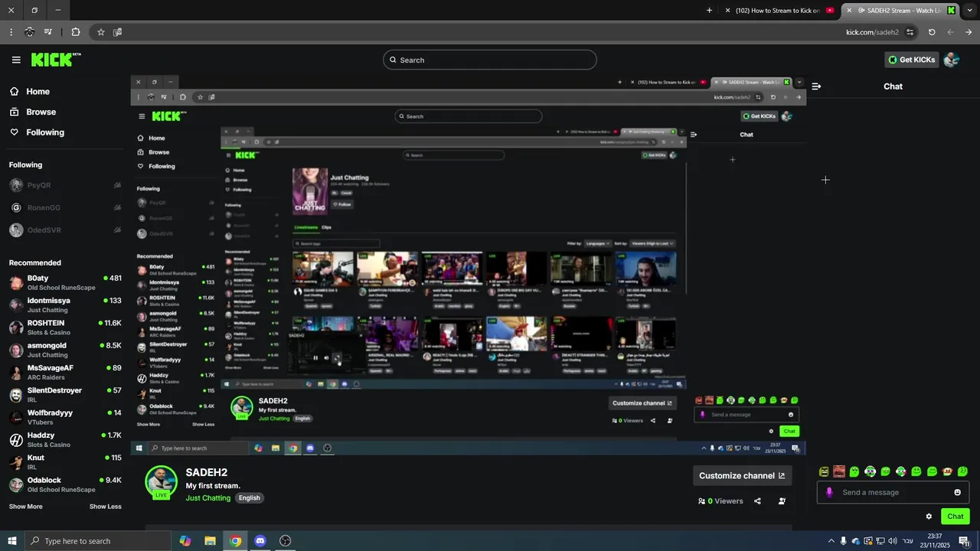This screenshot has height=551, width=980.
Task: Open Knut channel in main Recommended list
Action: [x=65, y=462]
